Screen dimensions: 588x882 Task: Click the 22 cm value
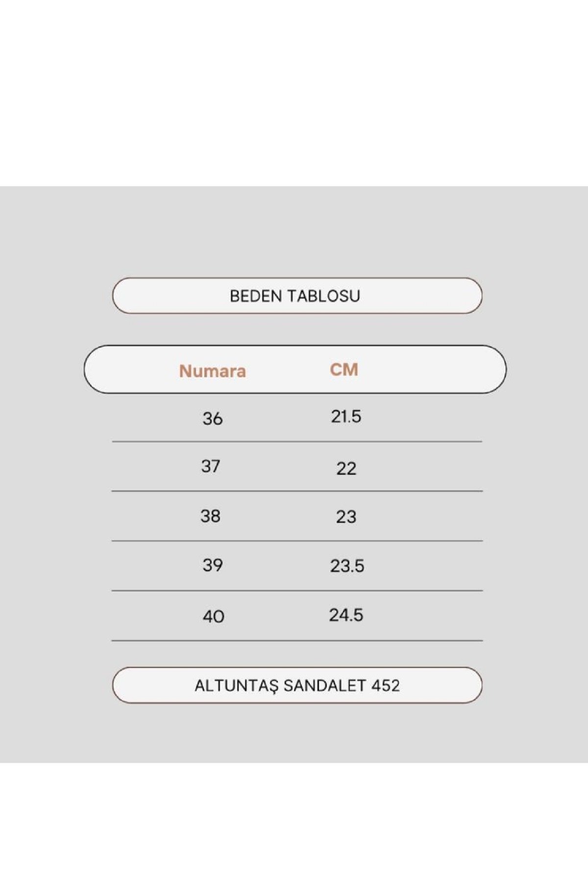[x=346, y=468]
